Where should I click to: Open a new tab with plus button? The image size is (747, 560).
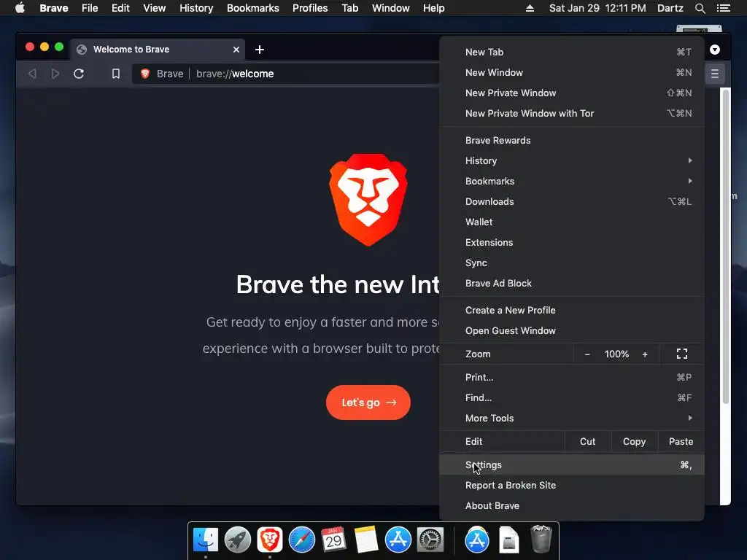pos(260,50)
